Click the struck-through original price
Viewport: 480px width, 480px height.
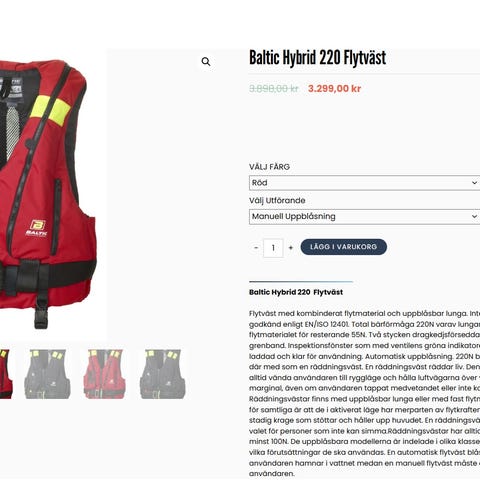[274, 89]
